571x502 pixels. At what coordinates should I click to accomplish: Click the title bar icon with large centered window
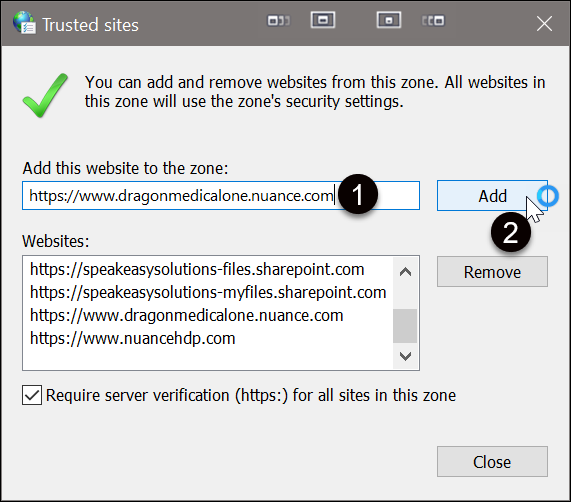(x=323, y=20)
